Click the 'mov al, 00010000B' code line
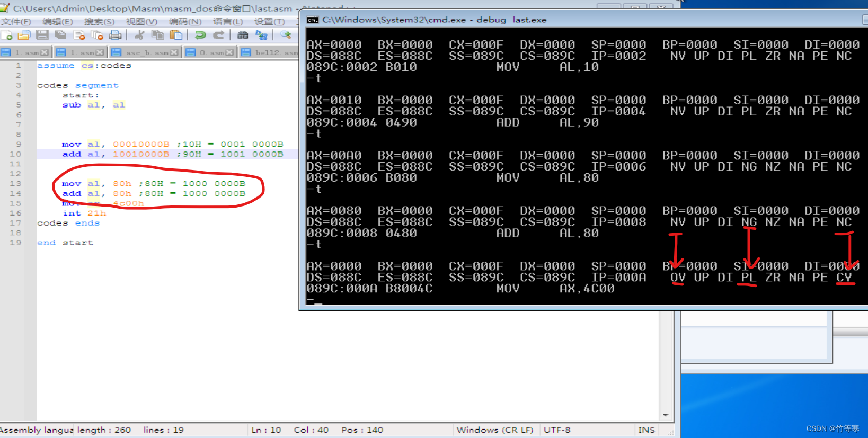Screen dimensions: 868x438 pyautogui.click(x=173, y=144)
